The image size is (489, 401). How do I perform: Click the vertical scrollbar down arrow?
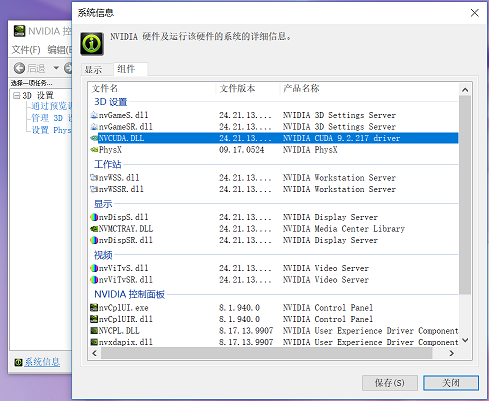point(465,340)
